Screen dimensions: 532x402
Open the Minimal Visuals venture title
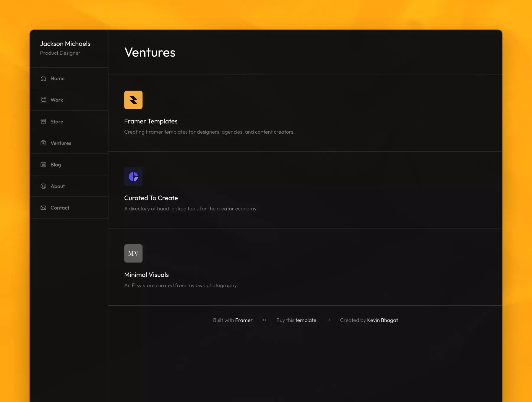[146, 275]
